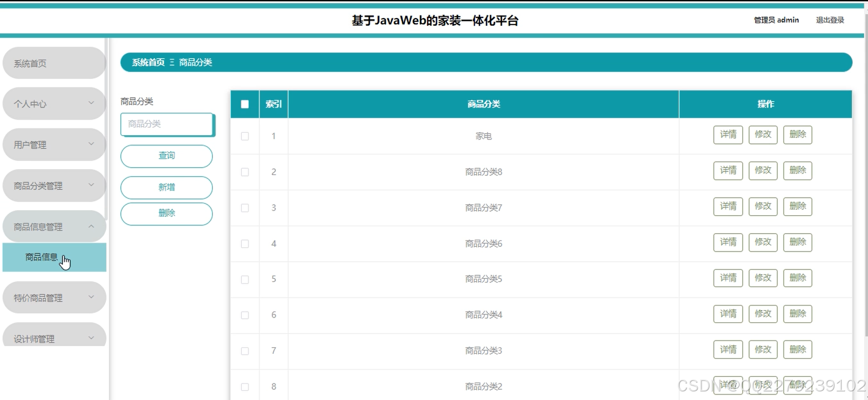Open 详情 for the 家电 row
Viewport: 868px width, 400px height.
[728, 135]
